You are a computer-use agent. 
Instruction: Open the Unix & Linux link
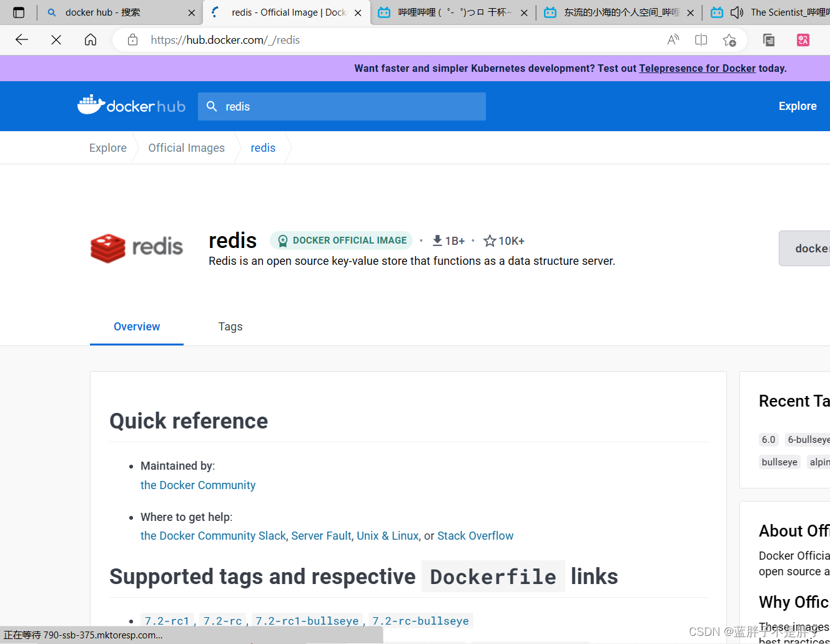pos(387,536)
